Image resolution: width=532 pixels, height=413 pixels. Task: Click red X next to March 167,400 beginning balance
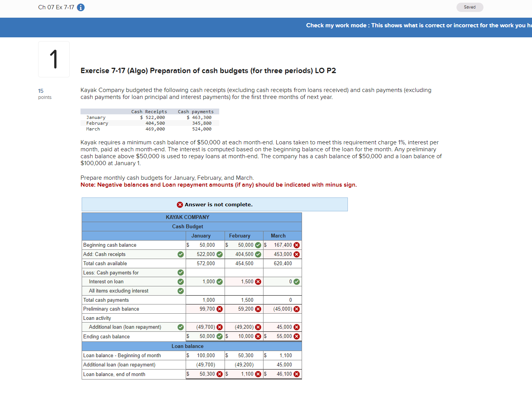point(297,245)
